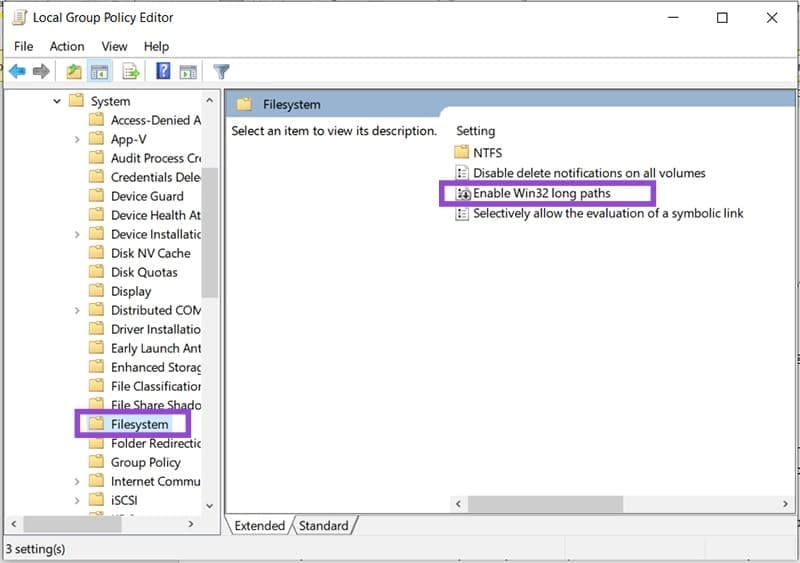Image resolution: width=800 pixels, height=563 pixels.
Task: Switch to the Standard tab
Action: 323,525
